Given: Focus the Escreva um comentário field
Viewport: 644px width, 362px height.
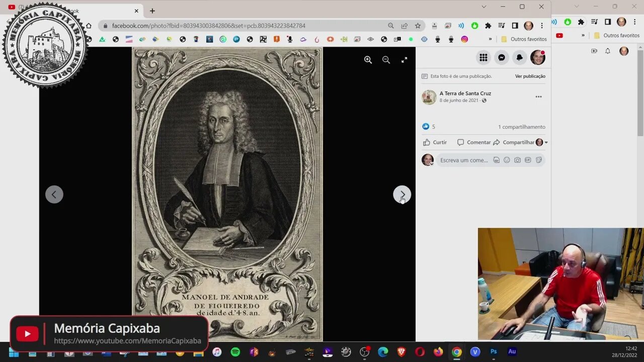Looking at the screenshot, I should coord(464,160).
